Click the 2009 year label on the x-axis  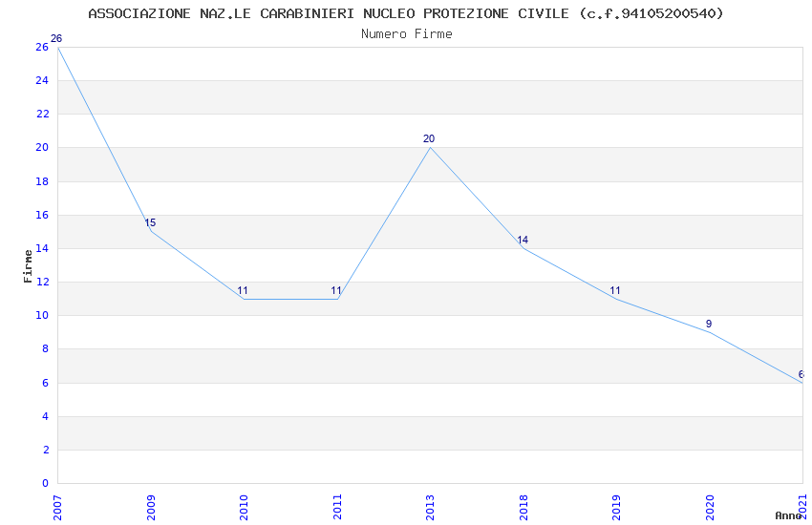[151, 506]
